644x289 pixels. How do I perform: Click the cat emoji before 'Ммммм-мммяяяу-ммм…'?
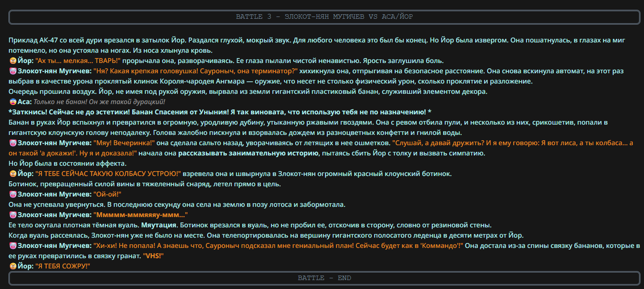tap(13, 215)
